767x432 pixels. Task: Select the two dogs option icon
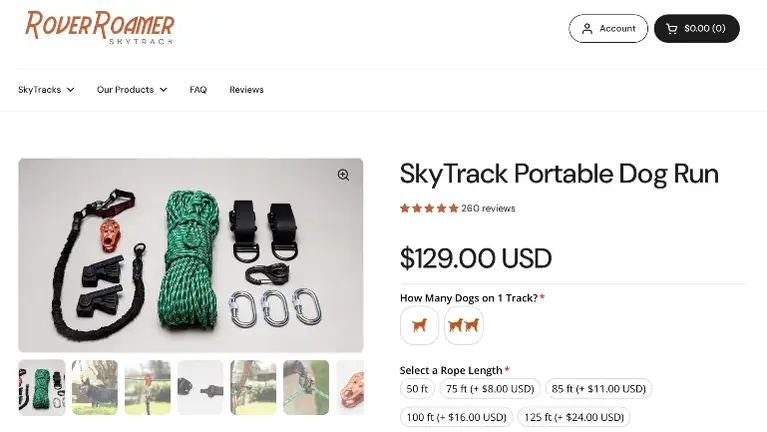pos(463,325)
